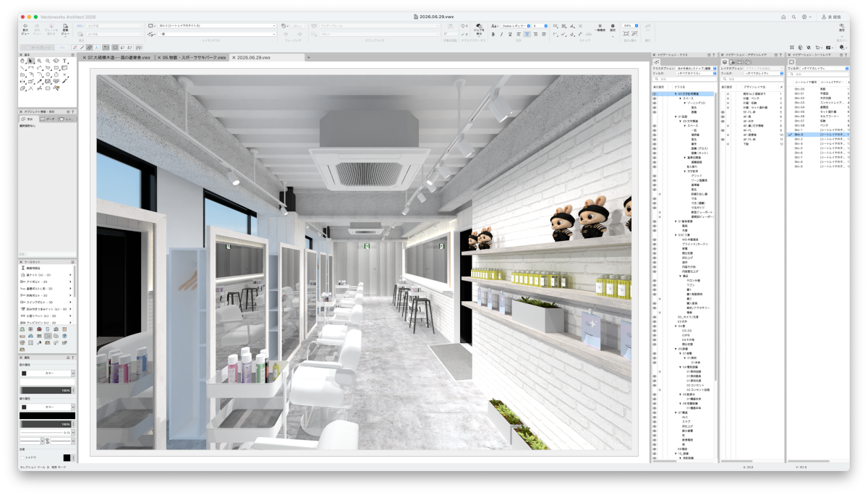Viewport: 868px width, 495px height.
Task: Click the search magnifier icon in title bar
Action: [792, 16]
